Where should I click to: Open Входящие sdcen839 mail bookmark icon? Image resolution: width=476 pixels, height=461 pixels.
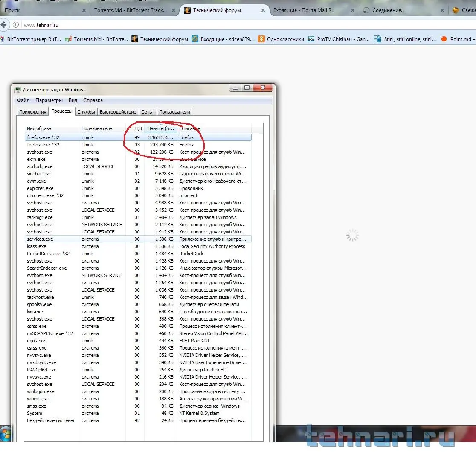coord(195,39)
